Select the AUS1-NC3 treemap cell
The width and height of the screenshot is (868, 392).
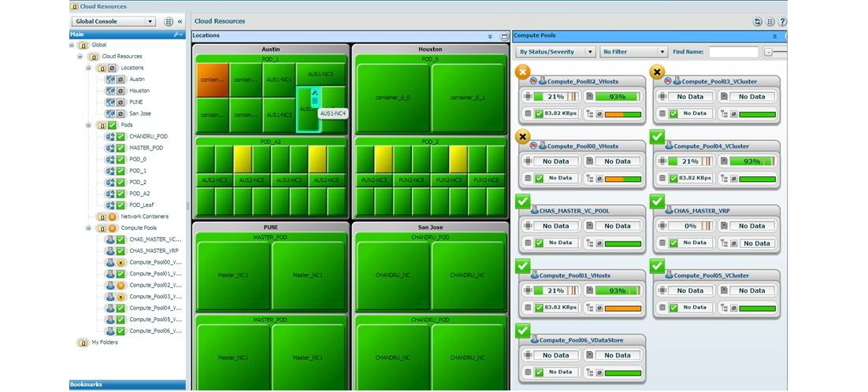(x=321, y=74)
